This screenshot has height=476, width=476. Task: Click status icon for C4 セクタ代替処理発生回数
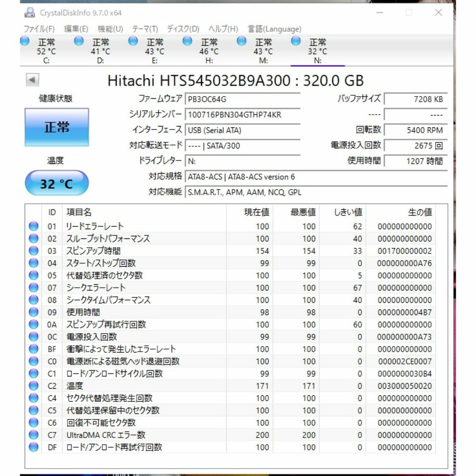click(x=33, y=398)
